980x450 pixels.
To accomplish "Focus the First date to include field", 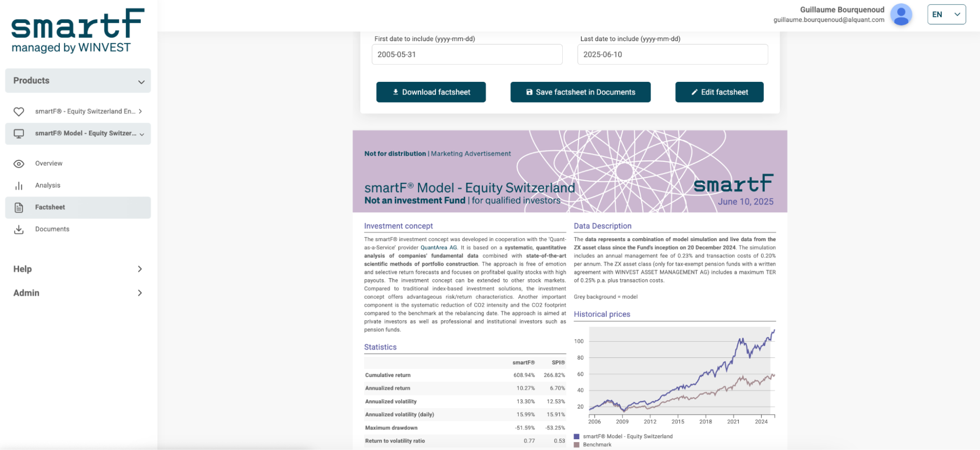I will [x=467, y=54].
